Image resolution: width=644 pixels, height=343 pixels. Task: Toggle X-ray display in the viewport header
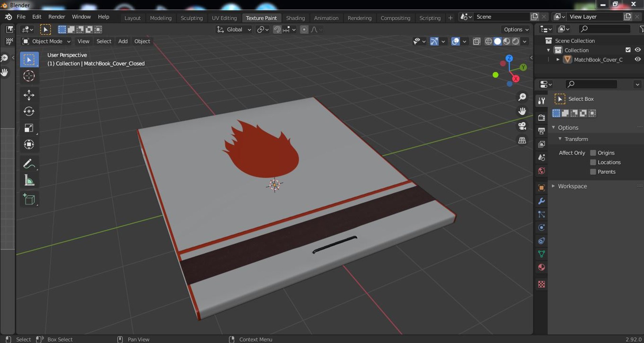pyautogui.click(x=477, y=41)
